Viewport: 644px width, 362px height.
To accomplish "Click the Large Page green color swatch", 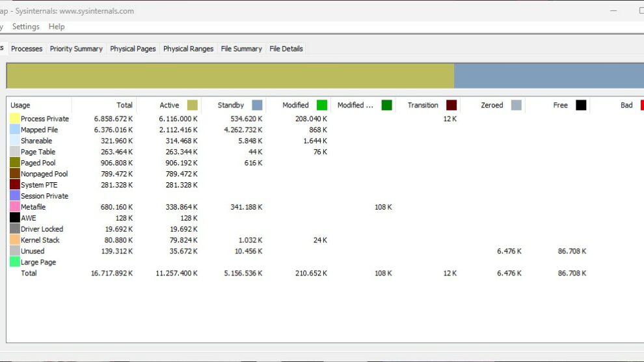I will (x=14, y=262).
